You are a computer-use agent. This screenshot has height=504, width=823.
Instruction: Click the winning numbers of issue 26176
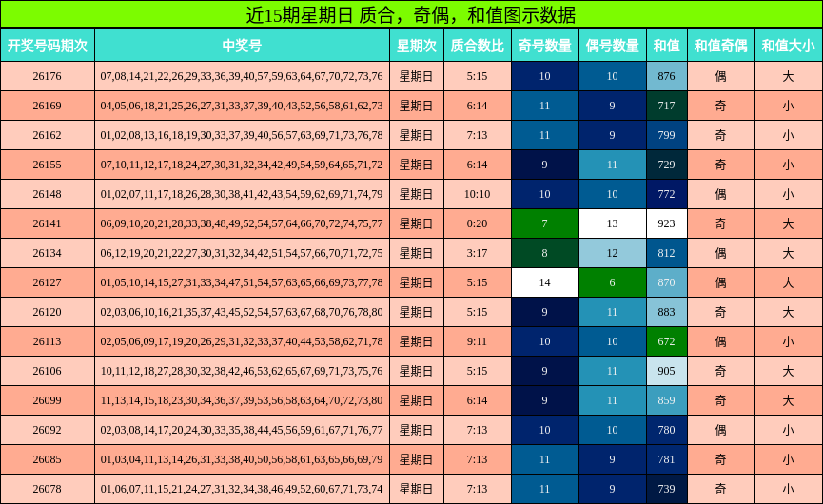coord(242,76)
